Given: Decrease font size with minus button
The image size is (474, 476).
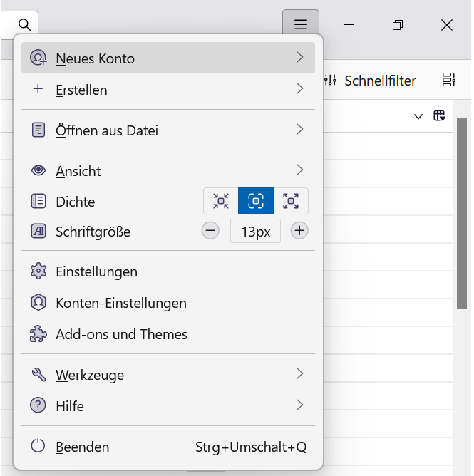Looking at the screenshot, I should (210, 231).
